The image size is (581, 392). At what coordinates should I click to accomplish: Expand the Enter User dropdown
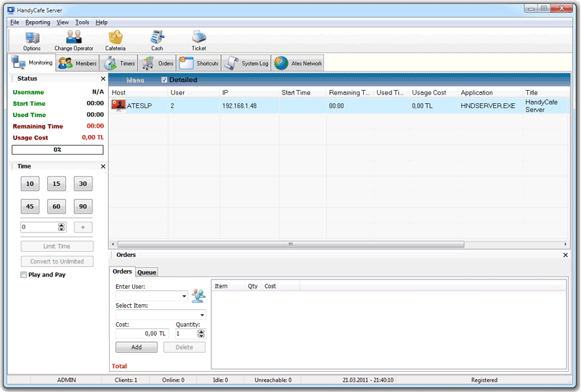184,296
